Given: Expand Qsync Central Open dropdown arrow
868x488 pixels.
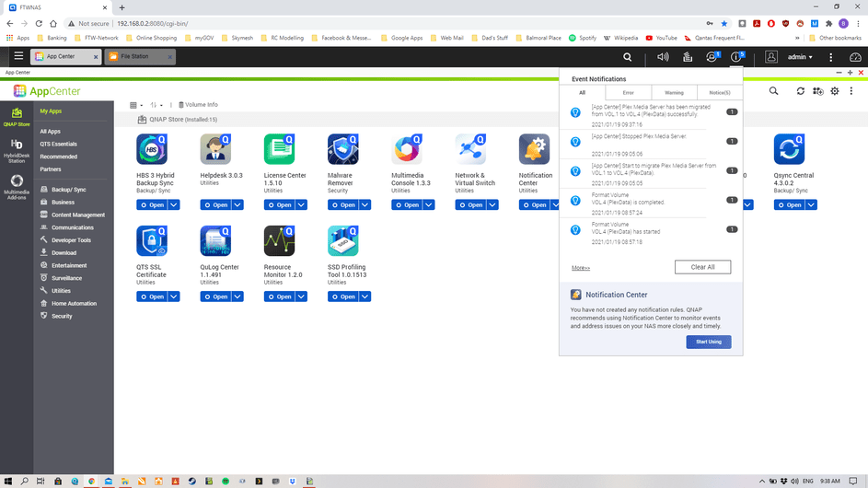Looking at the screenshot, I should pyautogui.click(x=811, y=205).
